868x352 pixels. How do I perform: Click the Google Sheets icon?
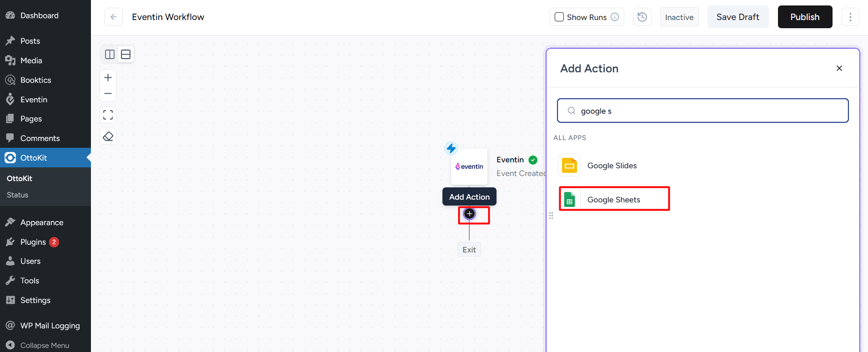coord(569,200)
